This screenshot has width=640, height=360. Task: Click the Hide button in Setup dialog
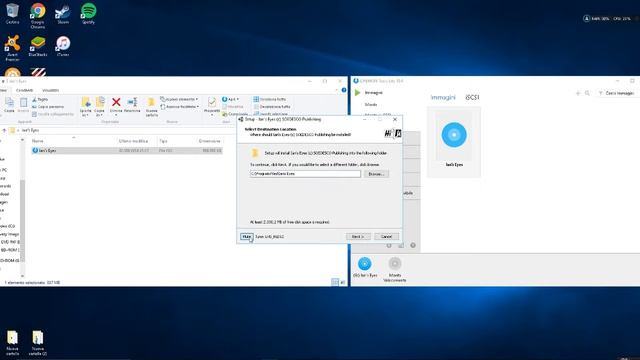[x=247, y=237]
